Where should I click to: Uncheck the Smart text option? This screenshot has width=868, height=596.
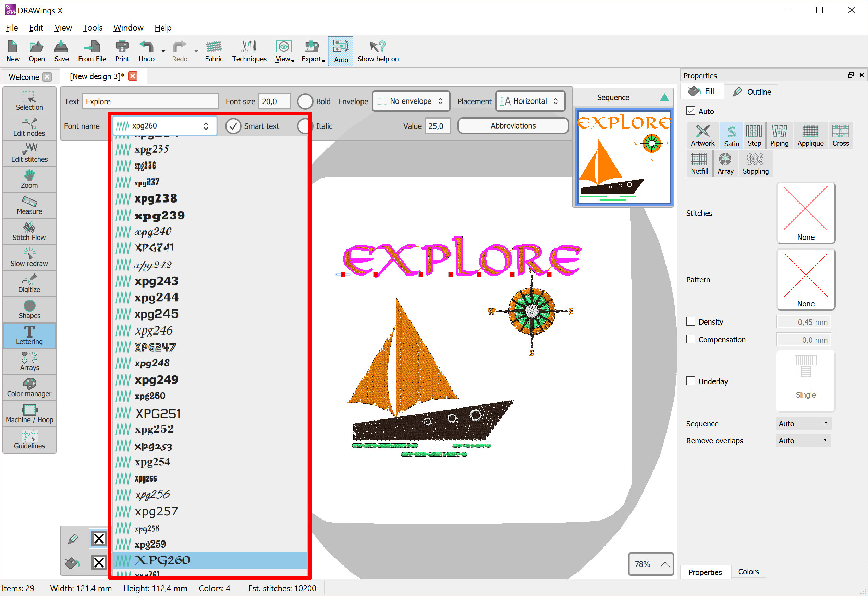(233, 126)
